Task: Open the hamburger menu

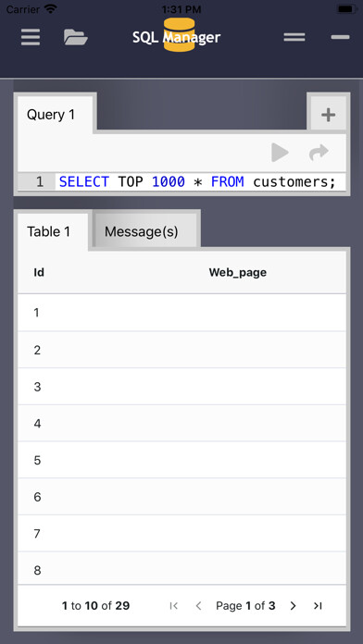Action: pos(31,37)
